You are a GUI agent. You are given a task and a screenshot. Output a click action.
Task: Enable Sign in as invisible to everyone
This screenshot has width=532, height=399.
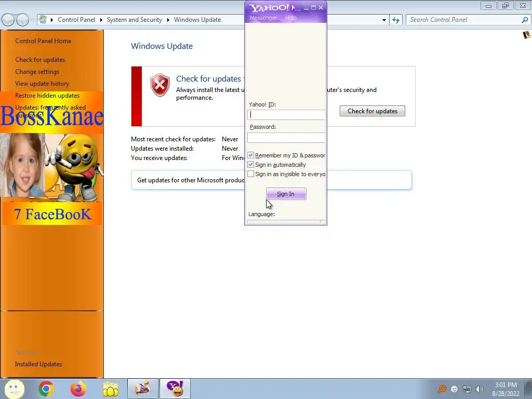click(251, 174)
